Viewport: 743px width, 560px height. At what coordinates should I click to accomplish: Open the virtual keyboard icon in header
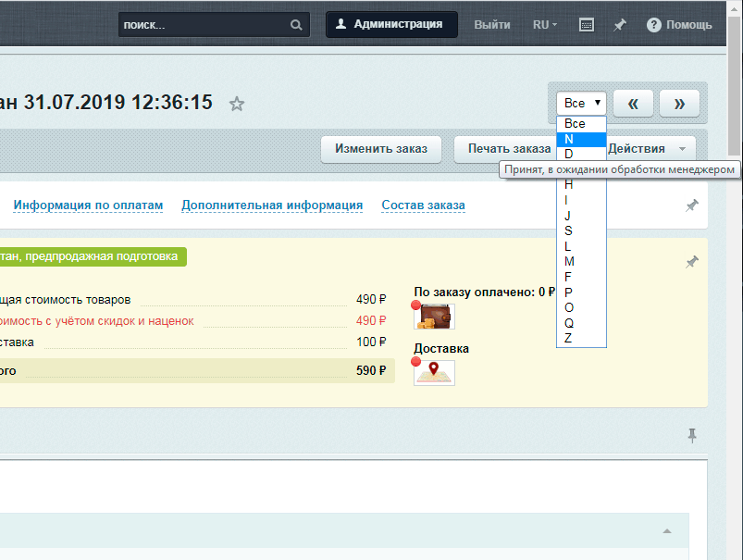point(587,25)
